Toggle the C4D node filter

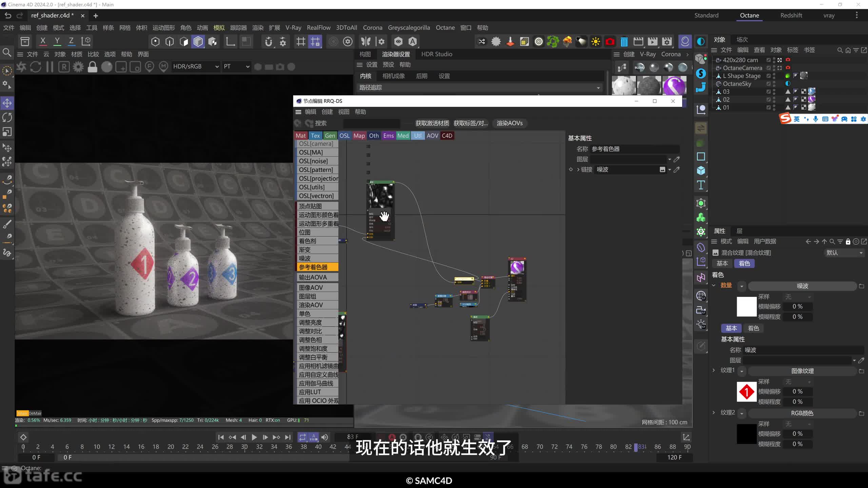(x=447, y=136)
